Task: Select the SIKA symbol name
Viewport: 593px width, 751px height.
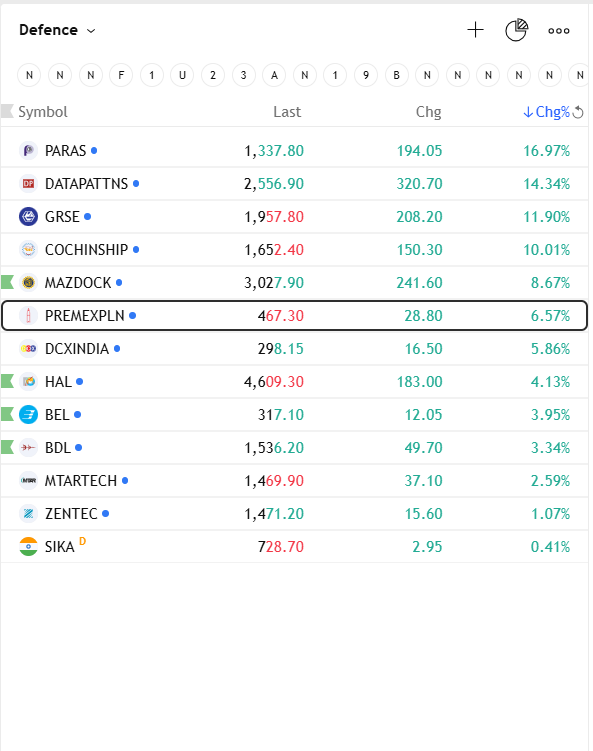Action: coord(59,547)
